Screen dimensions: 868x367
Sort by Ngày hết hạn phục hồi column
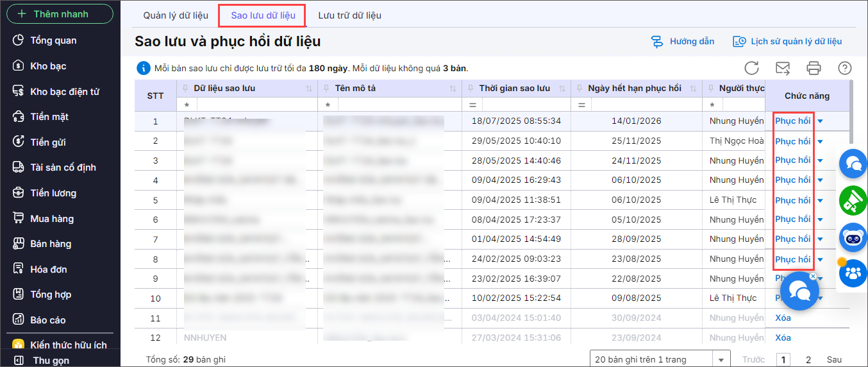click(x=694, y=89)
